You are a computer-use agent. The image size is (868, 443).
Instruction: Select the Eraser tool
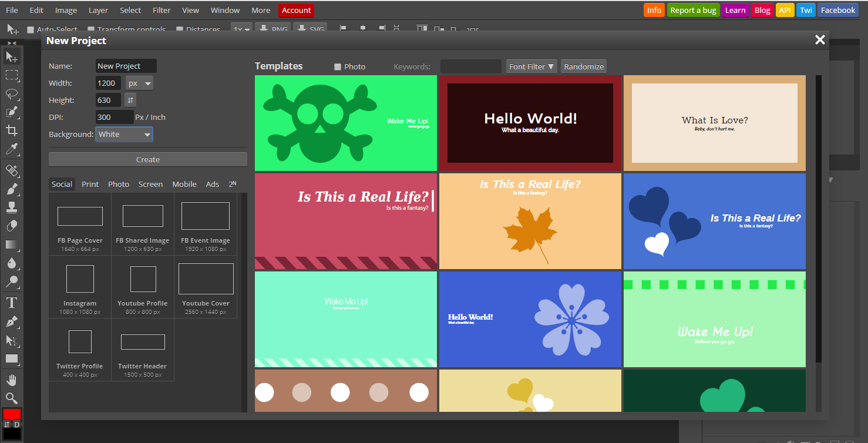12,226
